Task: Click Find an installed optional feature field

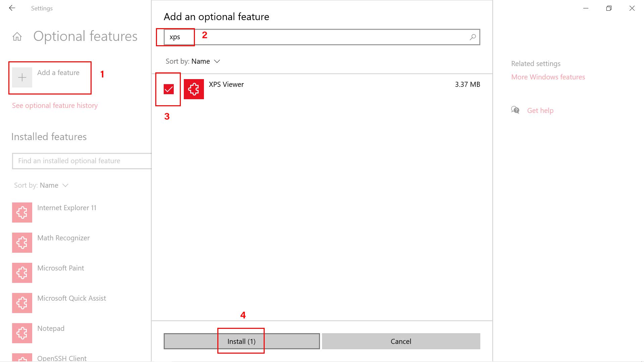Action: pos(82,161)
